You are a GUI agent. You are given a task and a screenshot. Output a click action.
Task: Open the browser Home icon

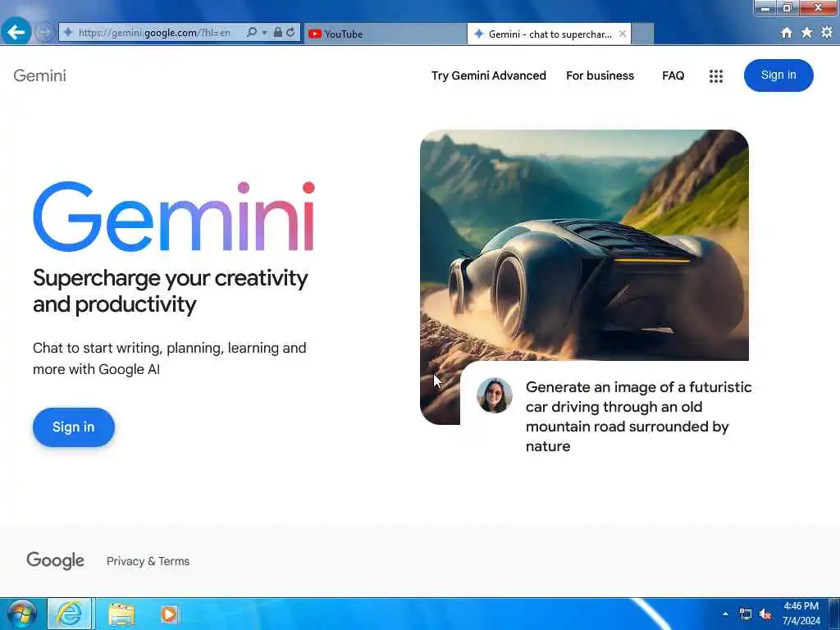coord(787,33)
